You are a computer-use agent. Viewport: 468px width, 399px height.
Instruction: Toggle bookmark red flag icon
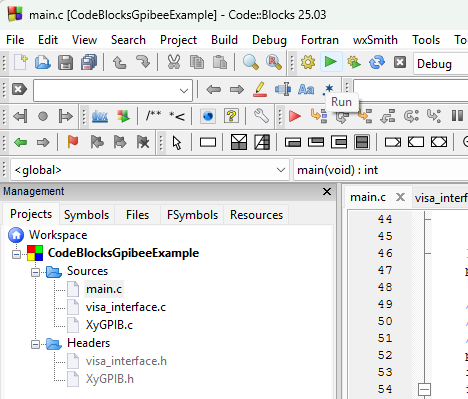coord(73,142)
